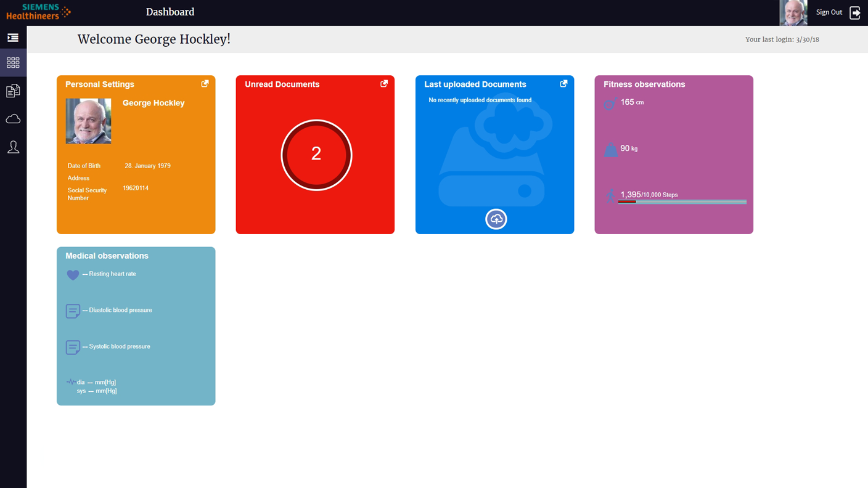Click the pulse waveform icon near dia

pos(71,382)
